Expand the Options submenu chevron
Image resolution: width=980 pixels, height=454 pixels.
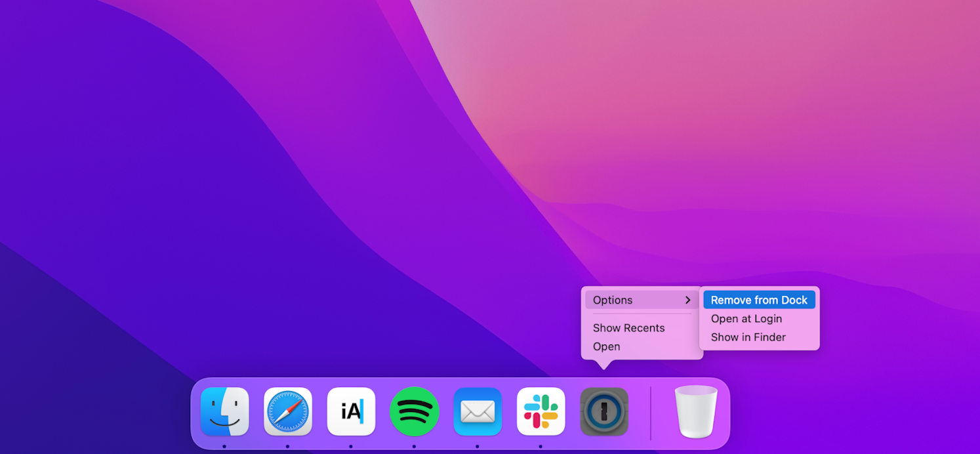pyautogui.click(x=688, y=300)
